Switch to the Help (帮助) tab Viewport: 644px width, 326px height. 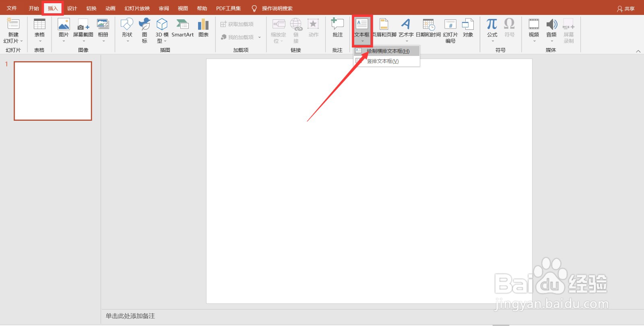[202, 8]
